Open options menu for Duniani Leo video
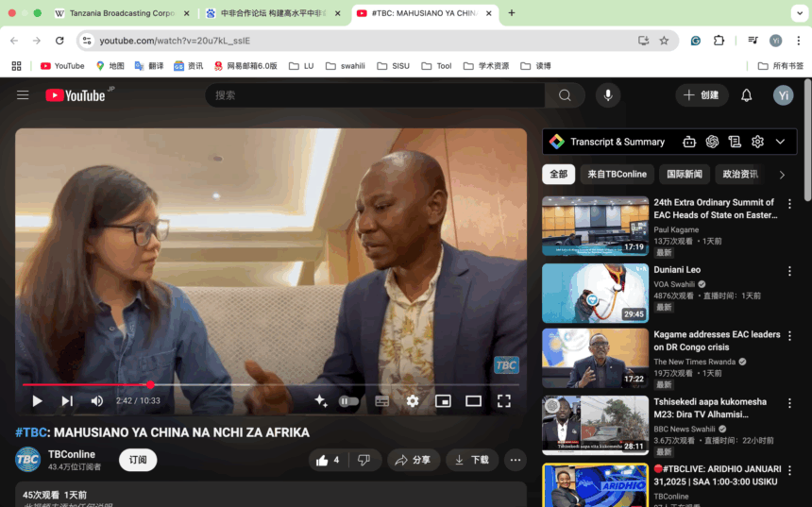 click(789, 271)
